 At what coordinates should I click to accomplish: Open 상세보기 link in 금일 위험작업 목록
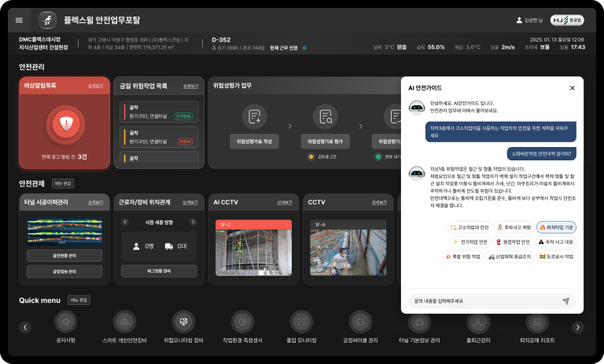[190, 86]
